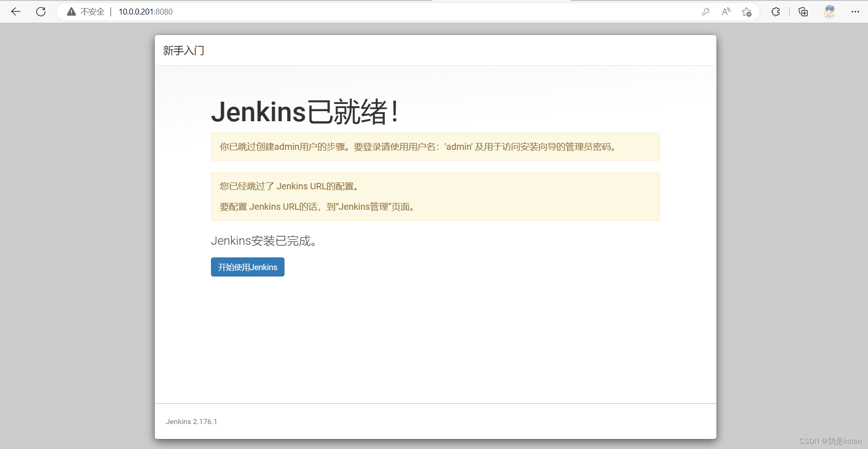
Task: Open saved passwords key icon
Action: click(x=705, y=12)
